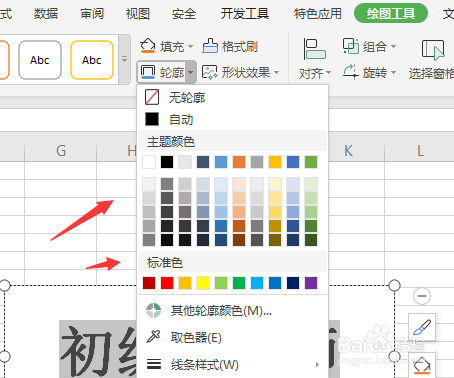Switch to the View (视图) tab
Screen dimensions: 454x378
138,14
